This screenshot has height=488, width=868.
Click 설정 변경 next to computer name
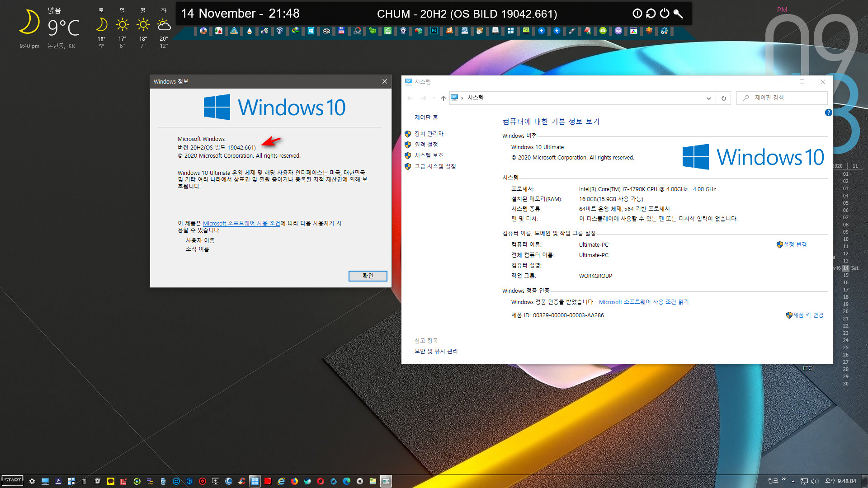(x=795, y=244)
